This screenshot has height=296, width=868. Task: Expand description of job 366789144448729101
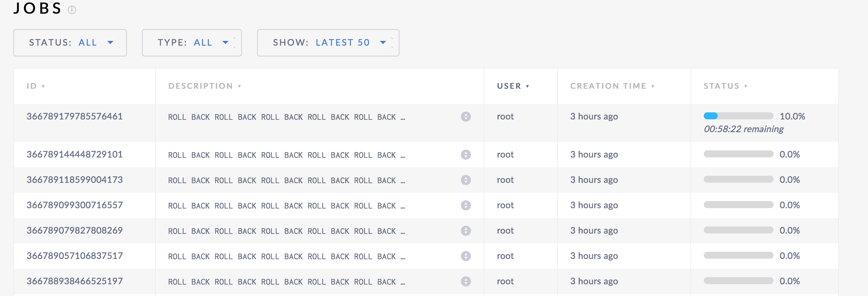coord(466,155)
